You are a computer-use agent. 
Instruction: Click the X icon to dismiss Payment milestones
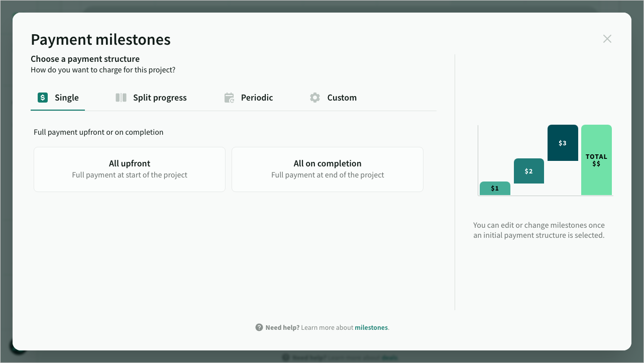(x=607, y=39)
